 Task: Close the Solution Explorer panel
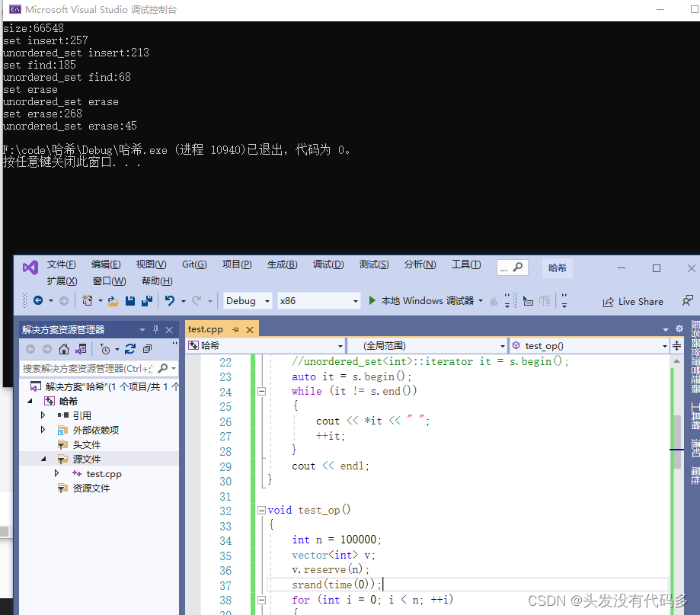coord(169,330)
